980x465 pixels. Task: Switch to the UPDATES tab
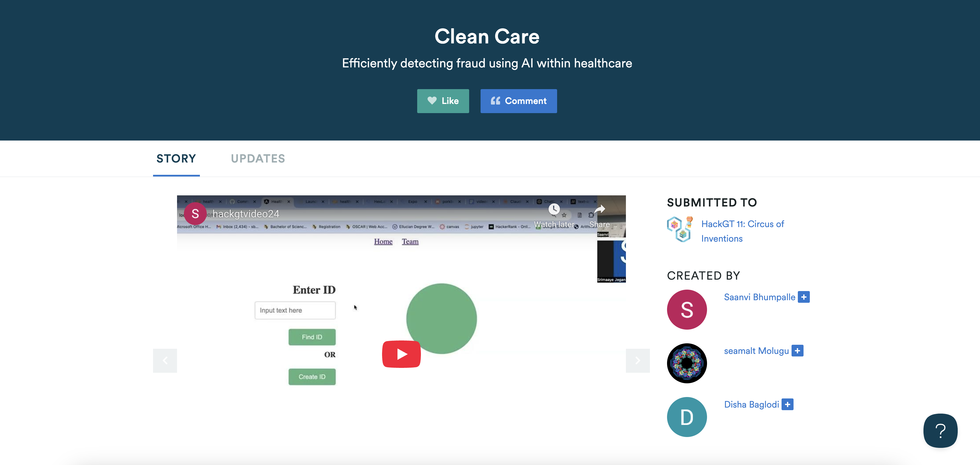pos(258,159)
